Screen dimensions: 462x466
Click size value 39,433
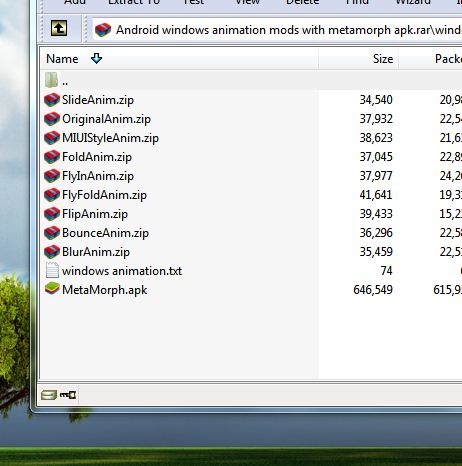pyautogui.click(x=376, y=214)
